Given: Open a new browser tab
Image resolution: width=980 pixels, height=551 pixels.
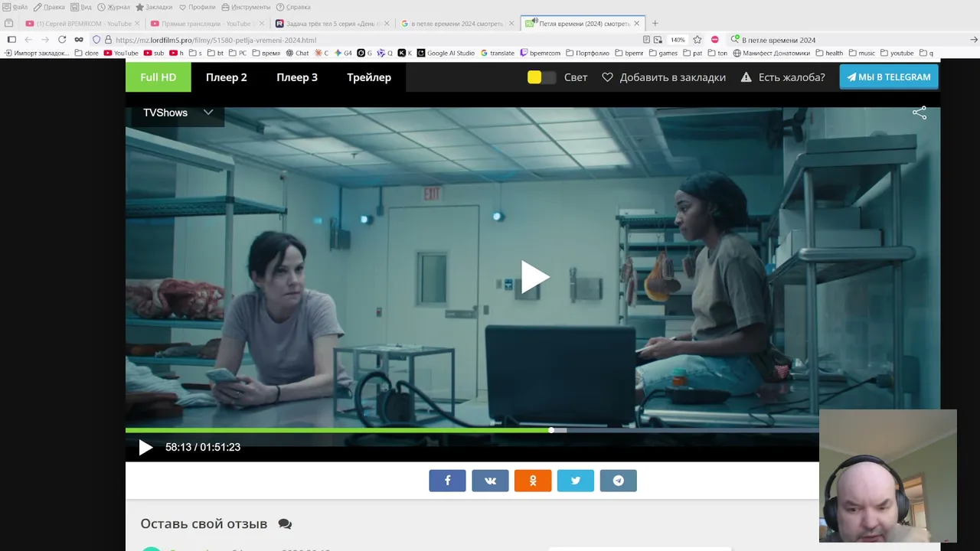Looking at the screenshot, I should pyautogui.click(x=655, y=24).
